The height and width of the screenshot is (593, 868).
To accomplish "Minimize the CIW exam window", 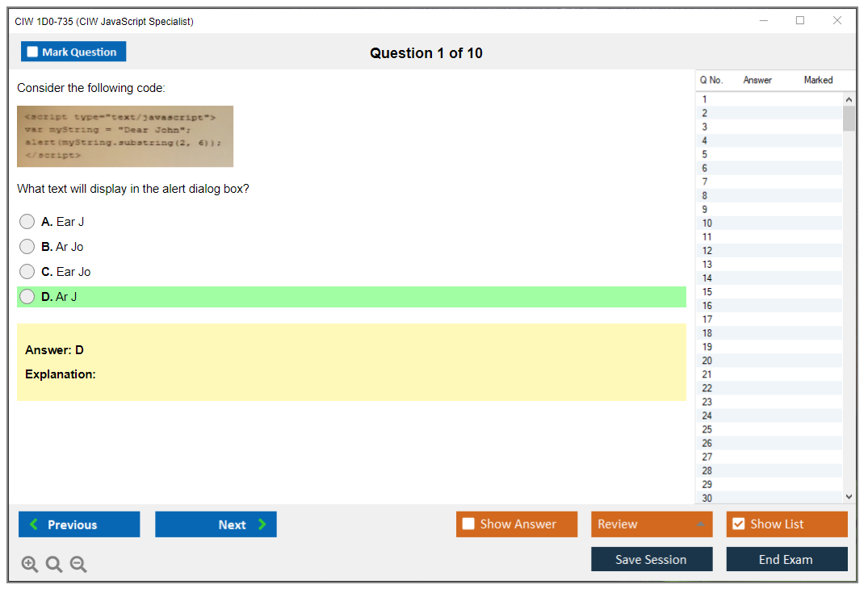I will [x=764, y=21].
